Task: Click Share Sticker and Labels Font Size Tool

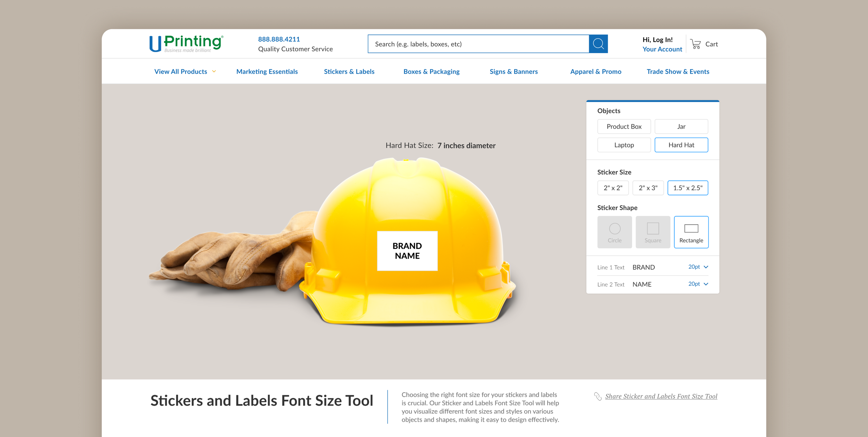Action: 661,396
